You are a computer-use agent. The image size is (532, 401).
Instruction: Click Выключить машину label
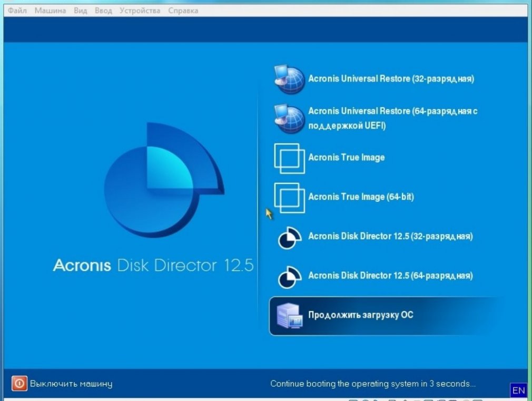click(x=71, y=384)
